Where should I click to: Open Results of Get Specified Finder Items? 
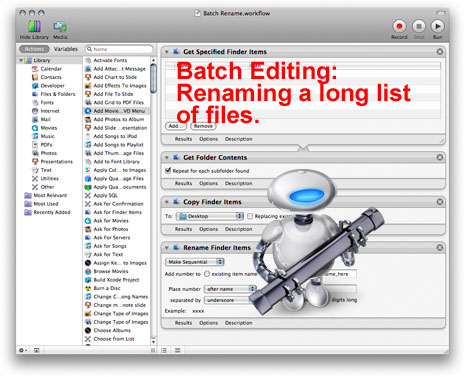pos(183,139)
